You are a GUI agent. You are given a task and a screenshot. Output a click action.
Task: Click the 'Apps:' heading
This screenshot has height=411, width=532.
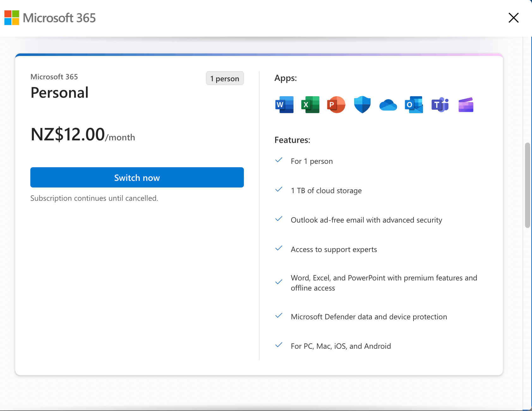286,78
